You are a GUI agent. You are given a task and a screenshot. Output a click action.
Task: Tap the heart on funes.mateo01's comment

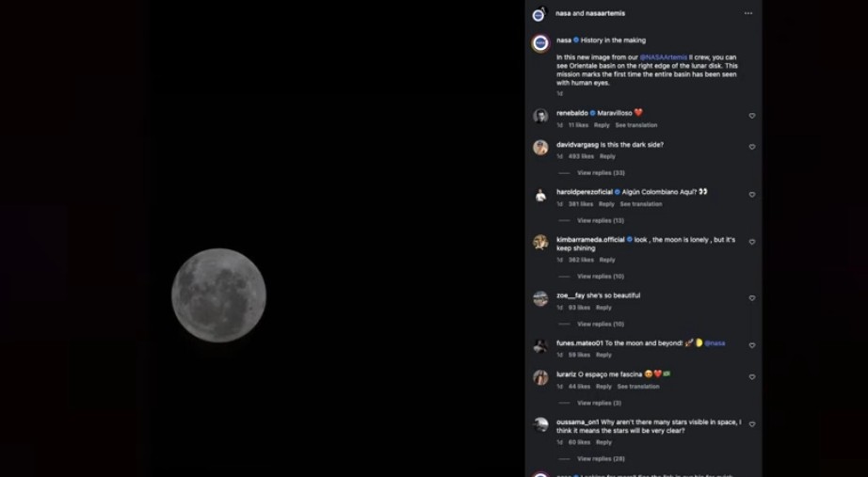click(751, 345)
